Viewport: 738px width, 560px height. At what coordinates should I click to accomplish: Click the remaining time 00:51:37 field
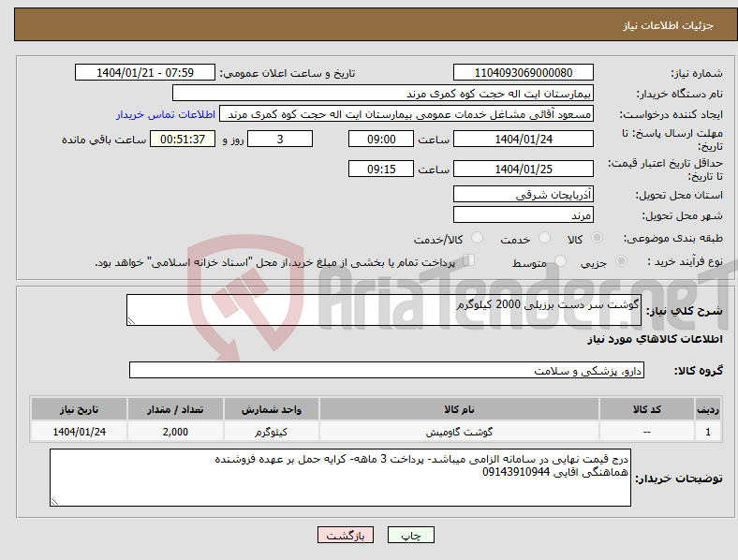click(183, 139)
